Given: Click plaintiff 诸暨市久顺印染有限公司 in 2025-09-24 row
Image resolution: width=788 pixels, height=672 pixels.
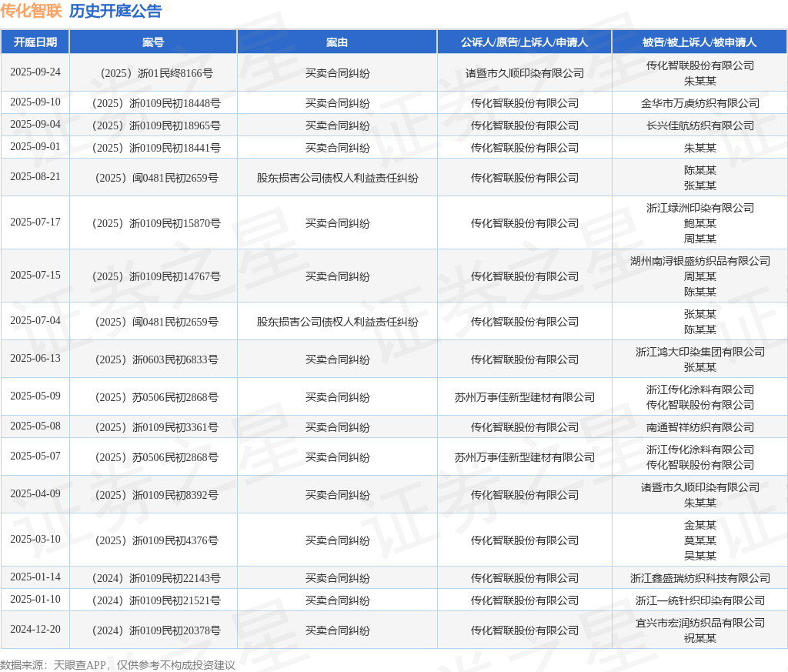Looking at the screenshot, I should tap(525, 73).
